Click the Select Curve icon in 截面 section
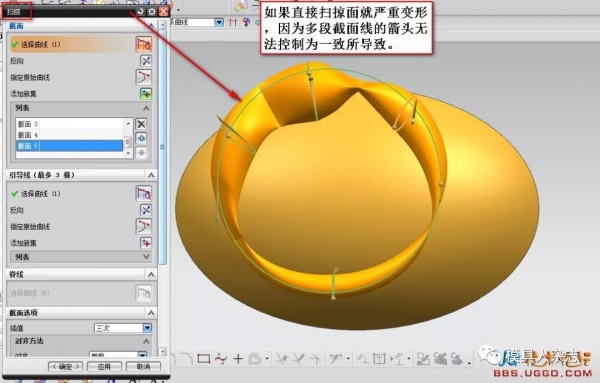The image size is (600, 383). click(144, 44)
